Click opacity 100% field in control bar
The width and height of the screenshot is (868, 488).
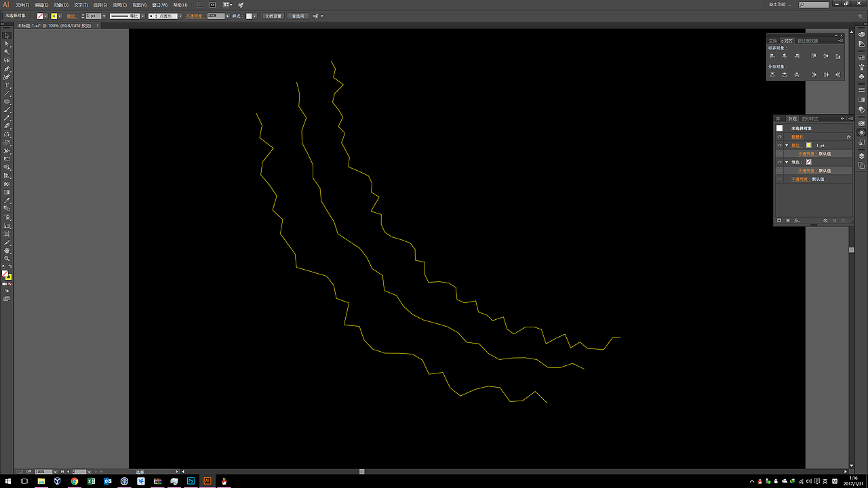pos(215,16)
